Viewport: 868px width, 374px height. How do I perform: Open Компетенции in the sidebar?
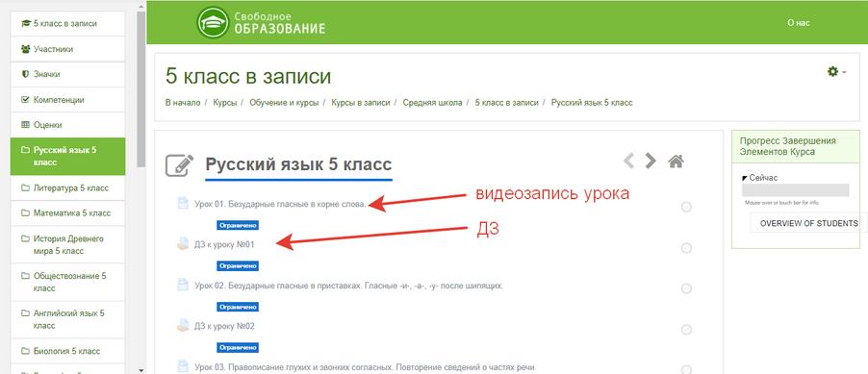[67, 100]
